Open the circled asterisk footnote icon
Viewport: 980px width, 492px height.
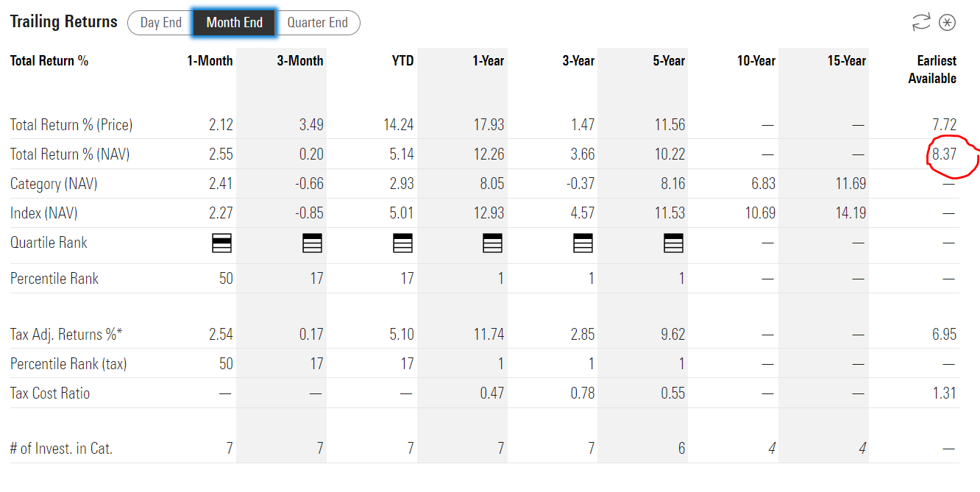click(948, 21)
